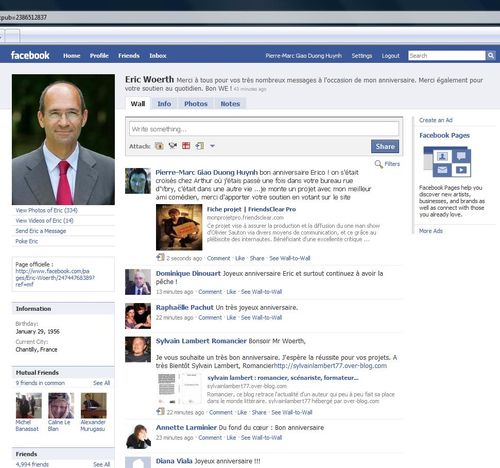The height and width of the screenshot is (468, 500).
Task: Click the Share button
Action: pyautogui.click(x=385, y=146)
